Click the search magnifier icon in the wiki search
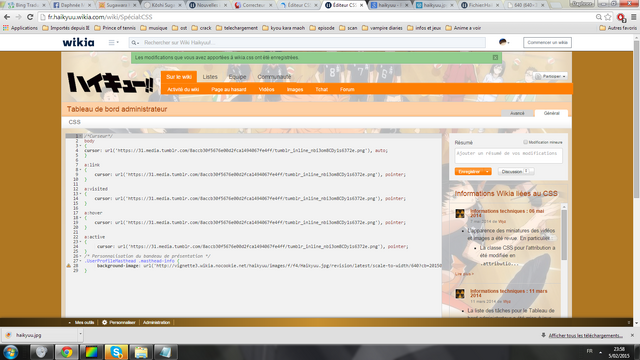640x360 pixels. click(x=134, y=42)
